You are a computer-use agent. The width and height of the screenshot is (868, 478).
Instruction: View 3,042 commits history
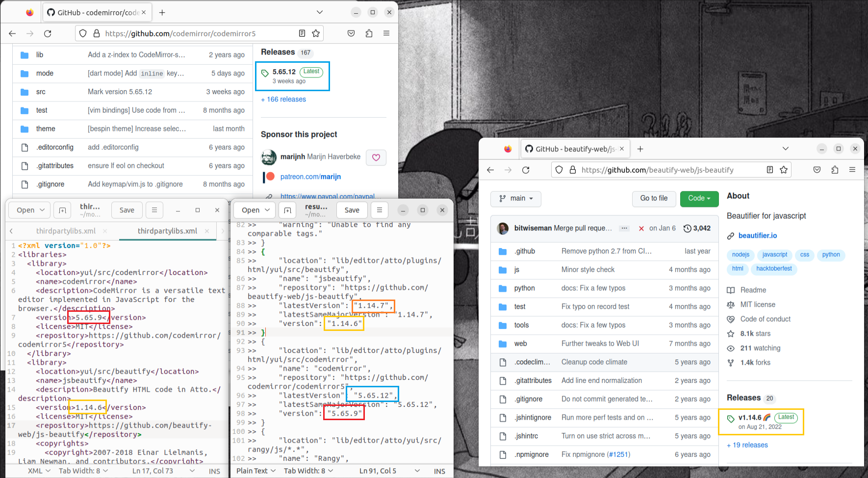tap(697, 228)
